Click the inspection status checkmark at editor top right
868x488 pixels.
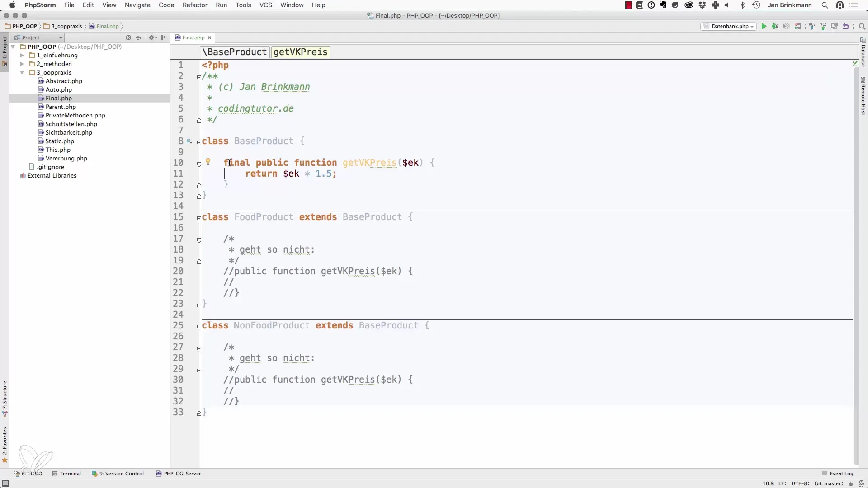tap(855, 63)
